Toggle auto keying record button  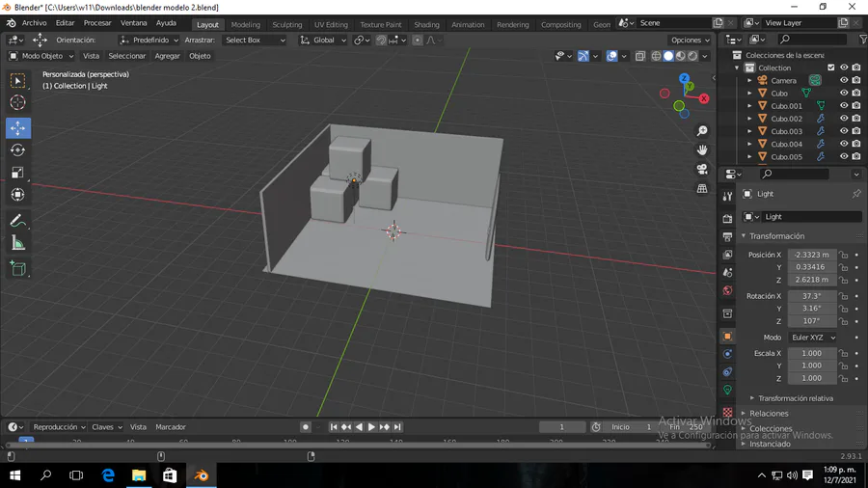(x=305, y=427)
